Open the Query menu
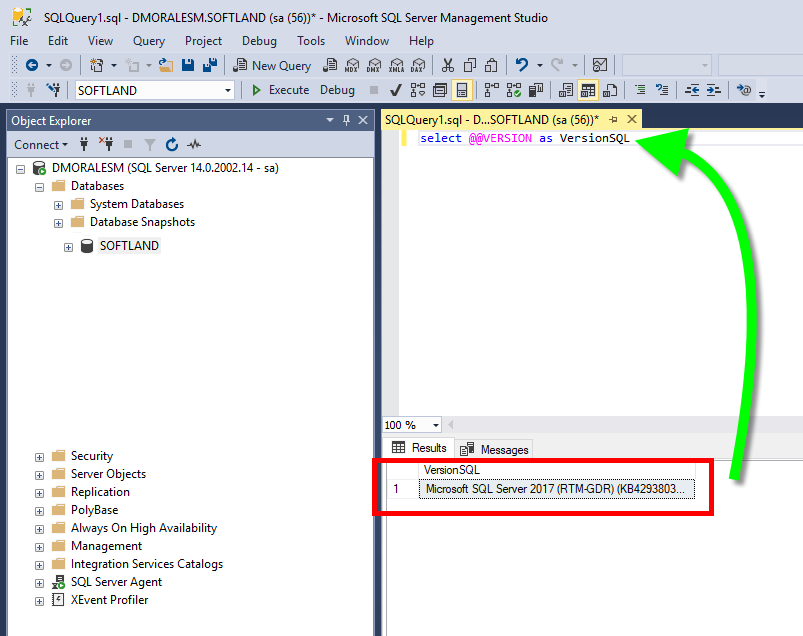803x636 pixels. 149,41
